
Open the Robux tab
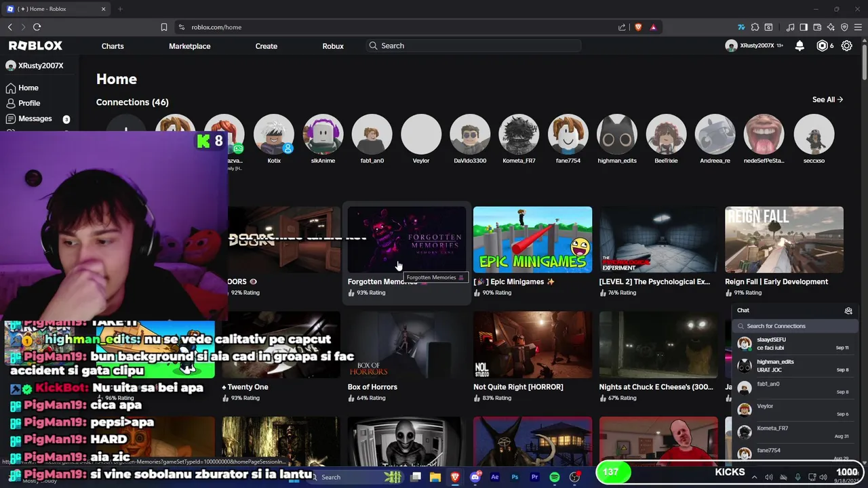pos(333,45)
